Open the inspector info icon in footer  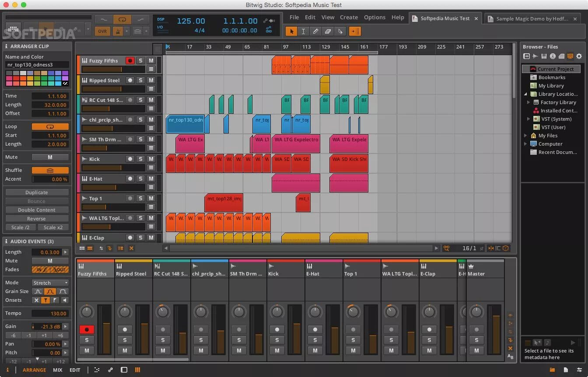(7, 370)
